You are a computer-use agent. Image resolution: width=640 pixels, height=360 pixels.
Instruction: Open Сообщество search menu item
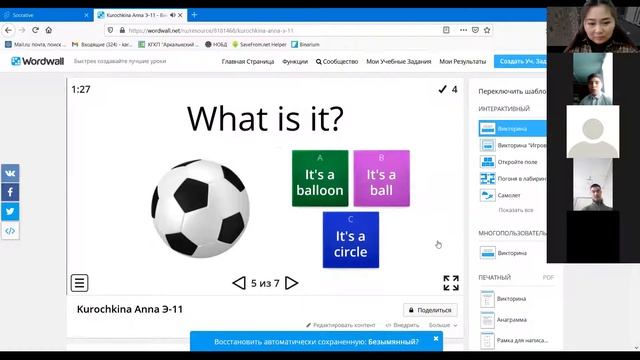pyautogui.click(x=337, y=62)
